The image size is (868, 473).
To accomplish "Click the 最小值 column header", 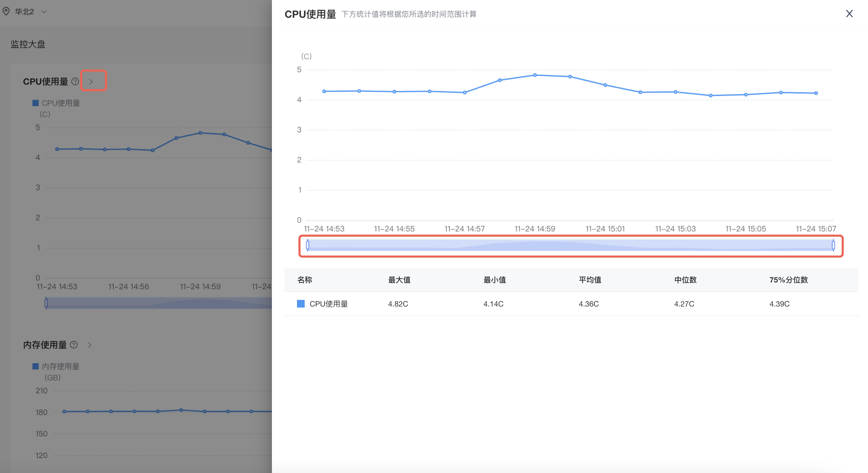I will [x=494, y=280].
